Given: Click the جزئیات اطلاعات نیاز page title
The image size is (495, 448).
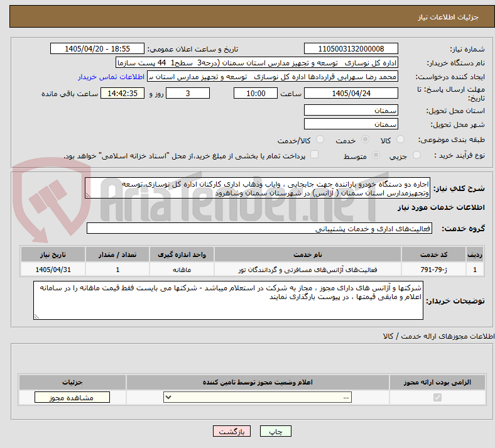Looking at the screenshot, I should pyautogui.click(x=449, y=17).
